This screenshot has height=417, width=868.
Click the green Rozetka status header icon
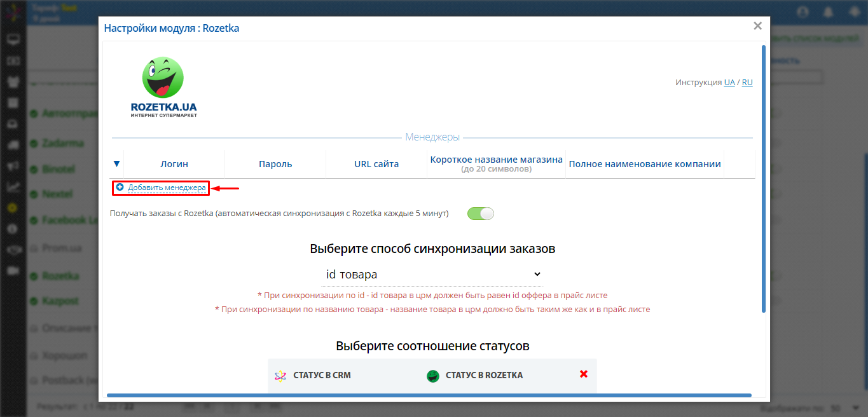point(433,376)
